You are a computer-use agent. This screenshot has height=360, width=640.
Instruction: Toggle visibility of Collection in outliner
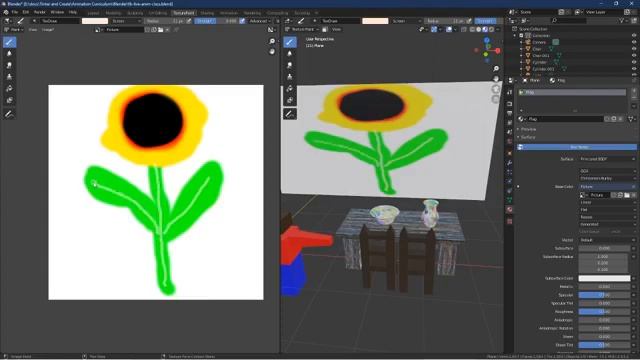click(634, 36)
